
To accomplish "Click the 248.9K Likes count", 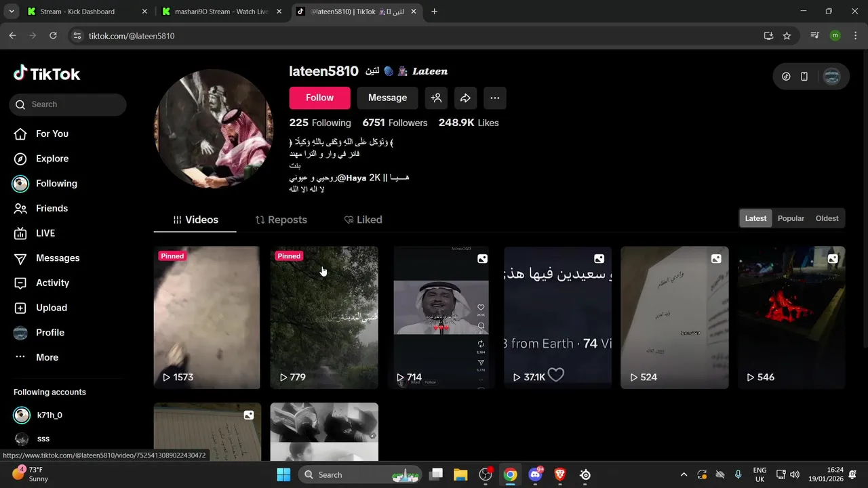I will click(469, 123).
